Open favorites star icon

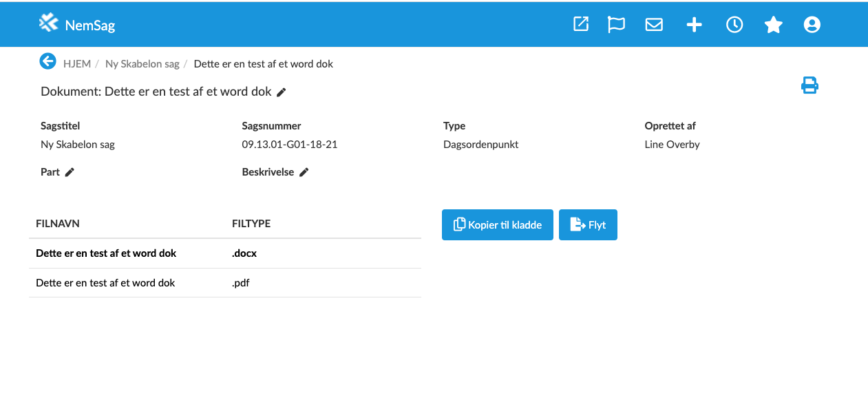[x=774, y=25]
